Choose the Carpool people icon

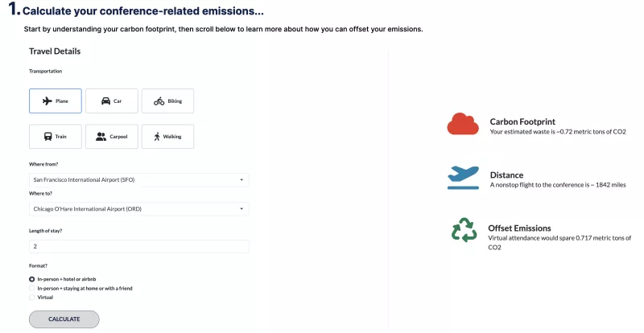101,136
